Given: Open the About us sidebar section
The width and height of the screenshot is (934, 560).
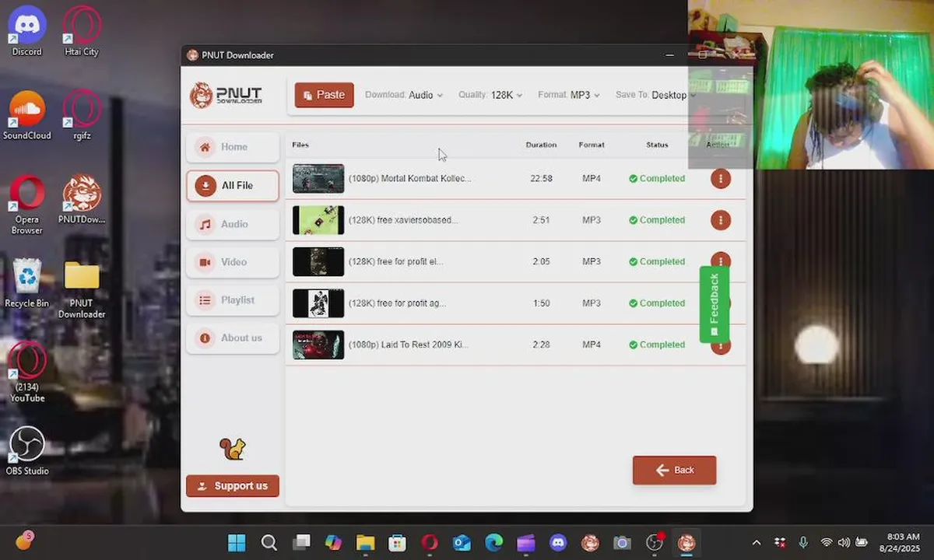Looking at the screenshot, I should pyautogui.click(x=233, y=338).
